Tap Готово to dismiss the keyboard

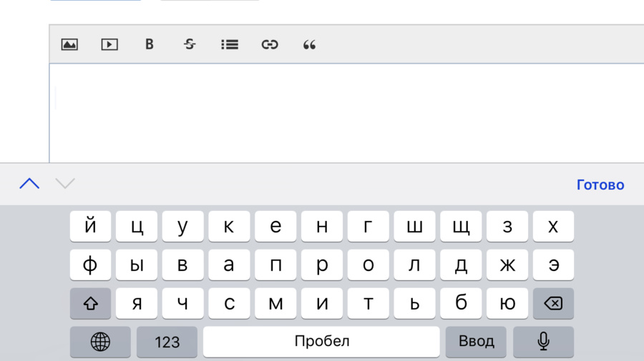tap(600, 184)
